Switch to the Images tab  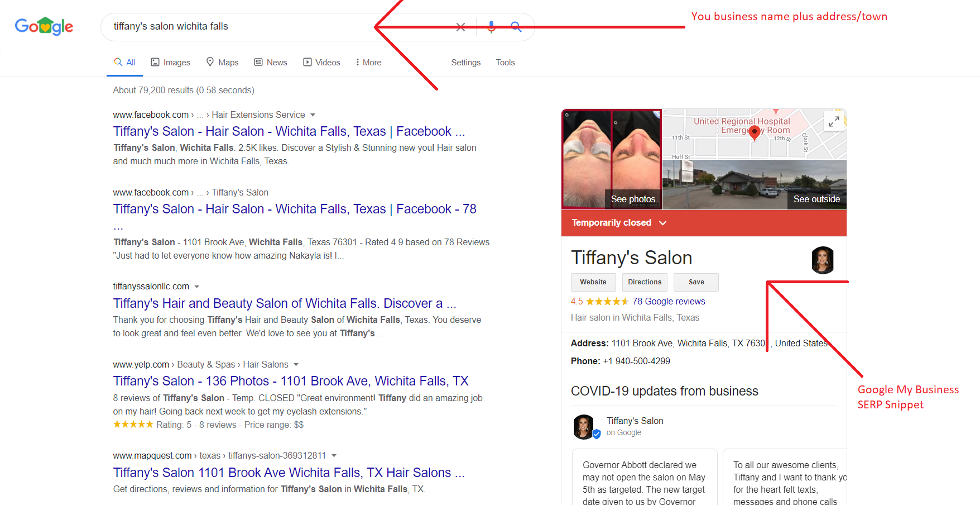170,62
